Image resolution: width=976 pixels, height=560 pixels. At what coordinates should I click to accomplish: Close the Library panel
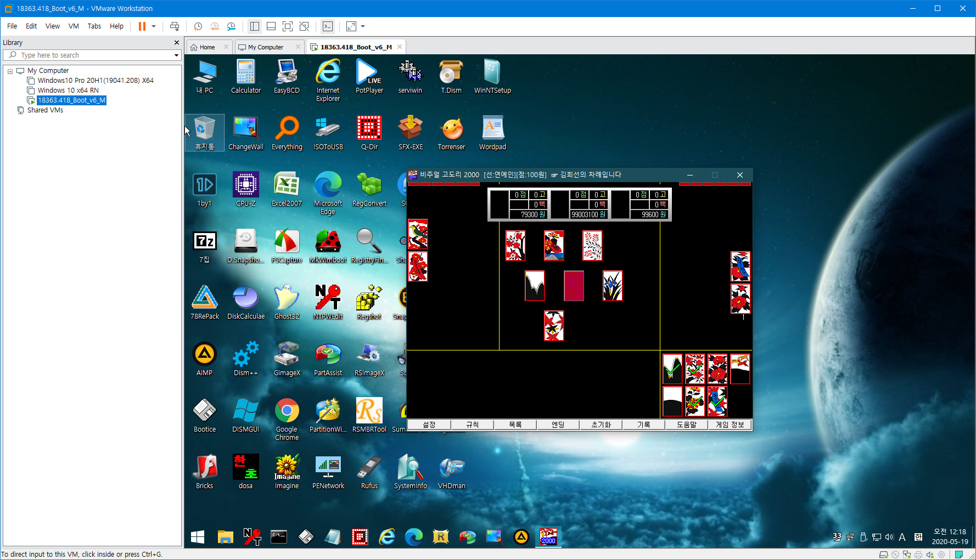pyautogui.click(x=177, y=42)
